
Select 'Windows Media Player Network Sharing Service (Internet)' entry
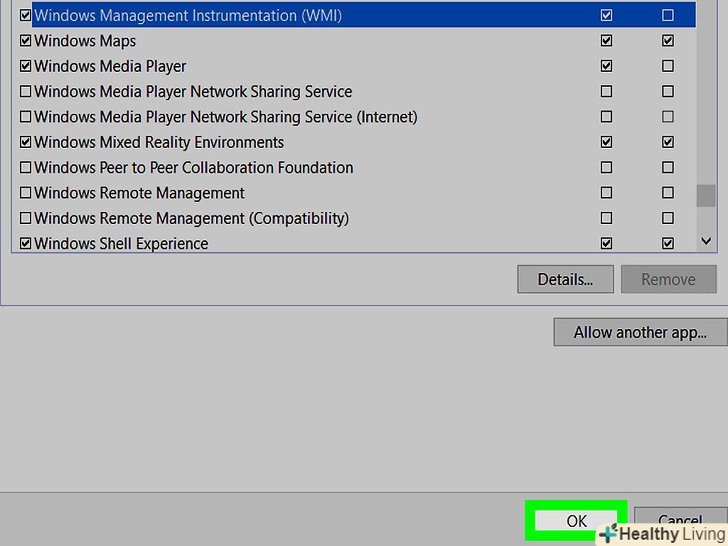pyautogui.click(x=226, y=117)
